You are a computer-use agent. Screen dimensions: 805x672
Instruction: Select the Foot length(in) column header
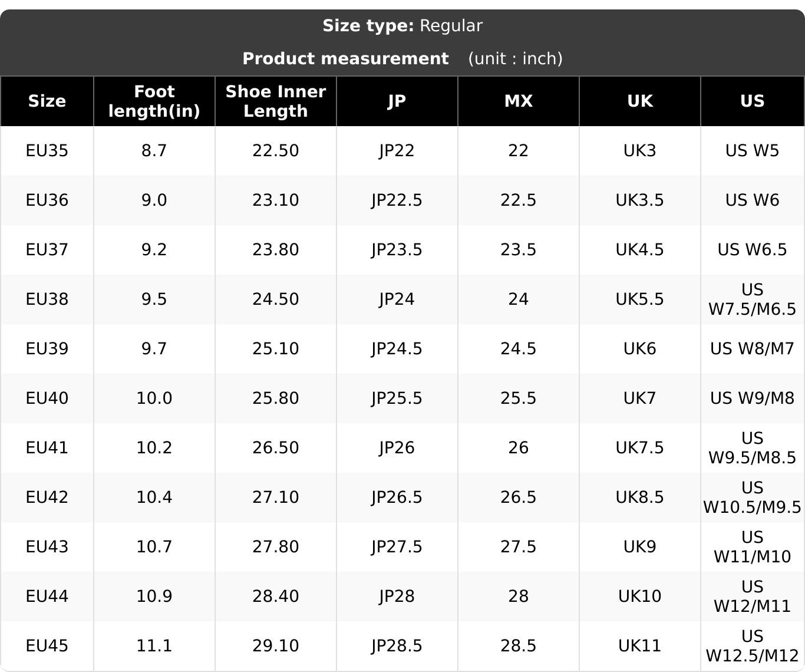[x=154, y=101]
